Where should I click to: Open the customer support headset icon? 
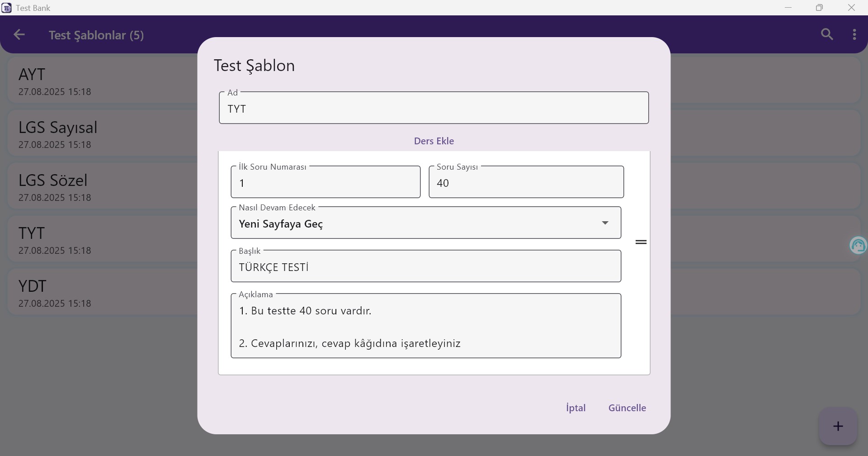coord(859,245)
